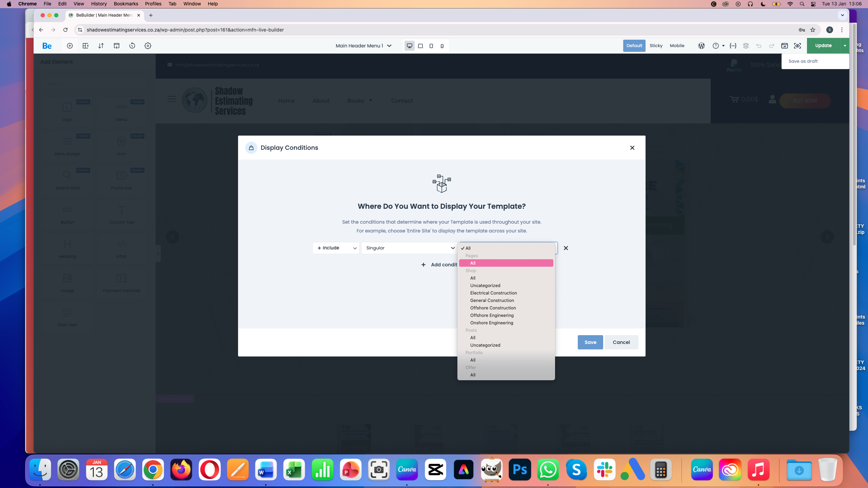This screenshot has height=488, width=868.
Task: Open the navigator layers icon
Action: 746,46
